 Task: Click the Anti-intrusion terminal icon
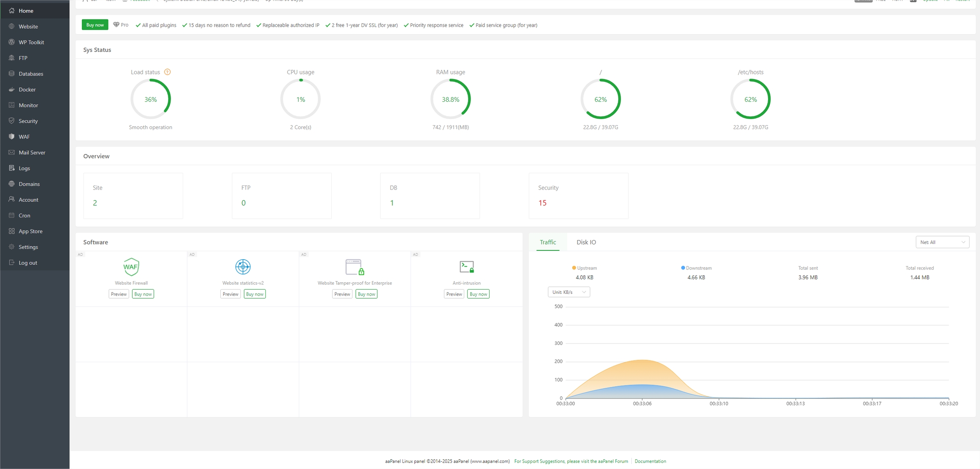tap(467, 267)
